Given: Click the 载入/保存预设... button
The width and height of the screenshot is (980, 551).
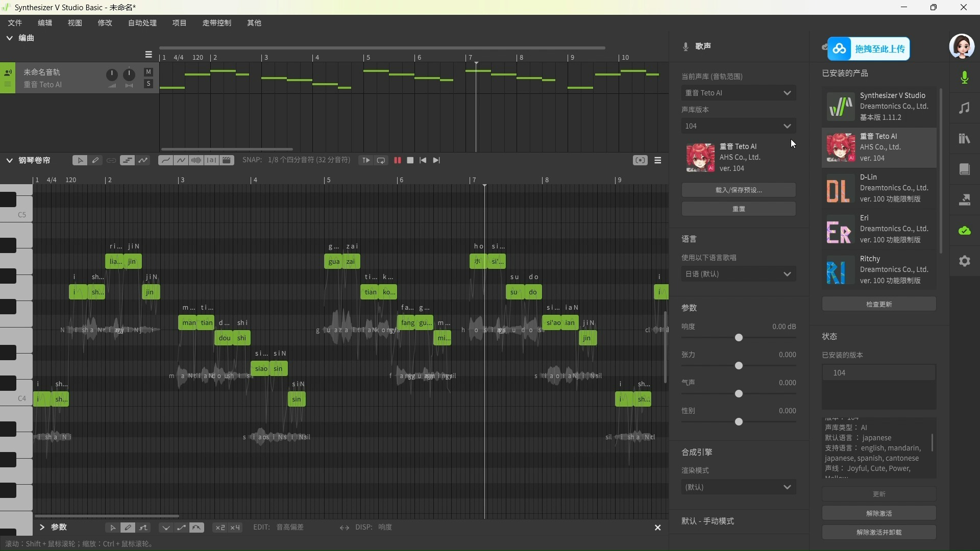Looking at the screenshot, I should (x=739, y=190).
